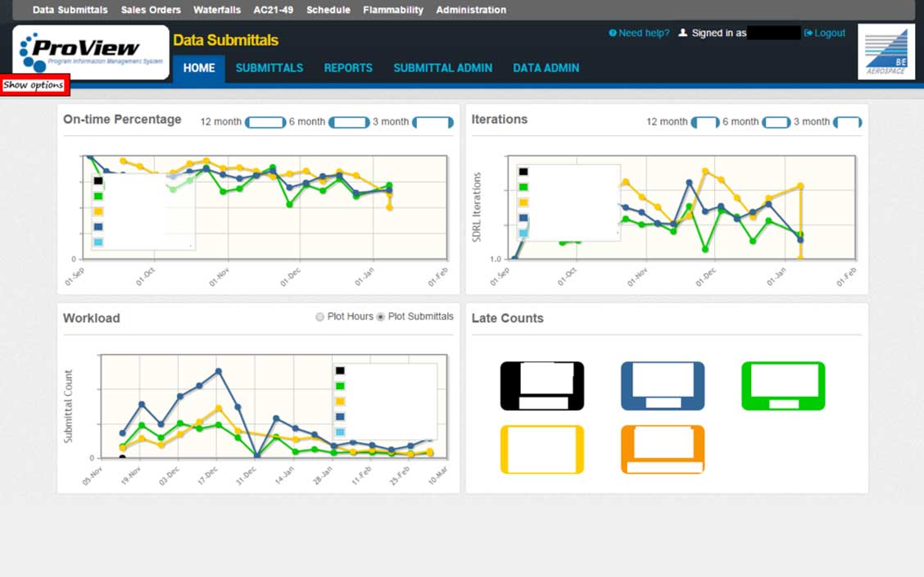Open the green Late Counts tile

coord(783,386)
